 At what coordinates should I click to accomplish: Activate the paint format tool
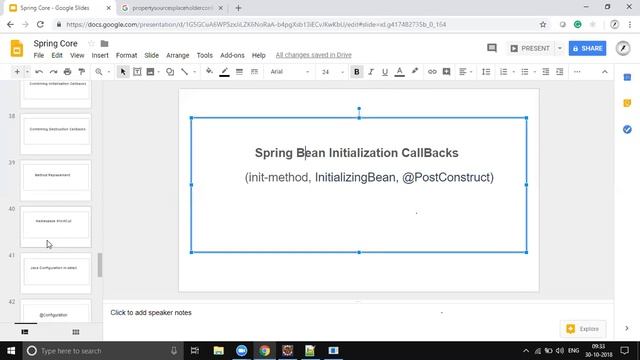click(x=82, y=72)
